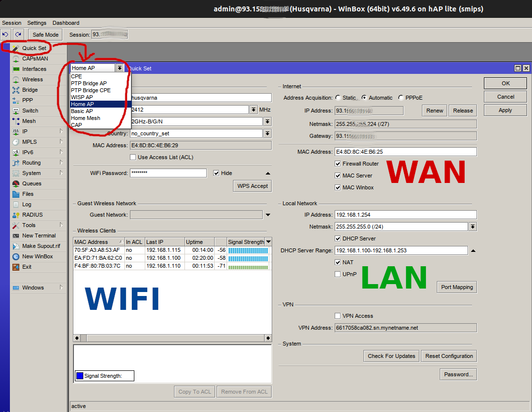
Task: Open the Wireless section icon
Action: pyautogui.click(x=16, y=79)
